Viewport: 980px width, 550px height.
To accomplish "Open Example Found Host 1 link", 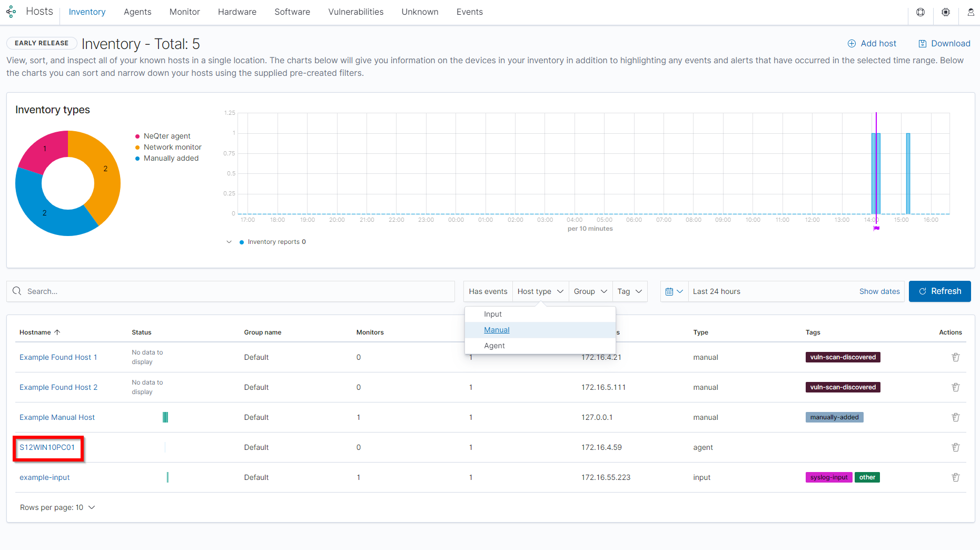I will 58,357.
